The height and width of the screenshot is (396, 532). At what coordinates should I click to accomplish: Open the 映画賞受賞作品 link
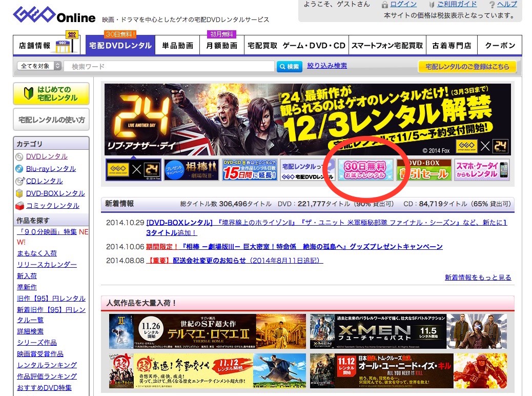(x=40, y=353)
